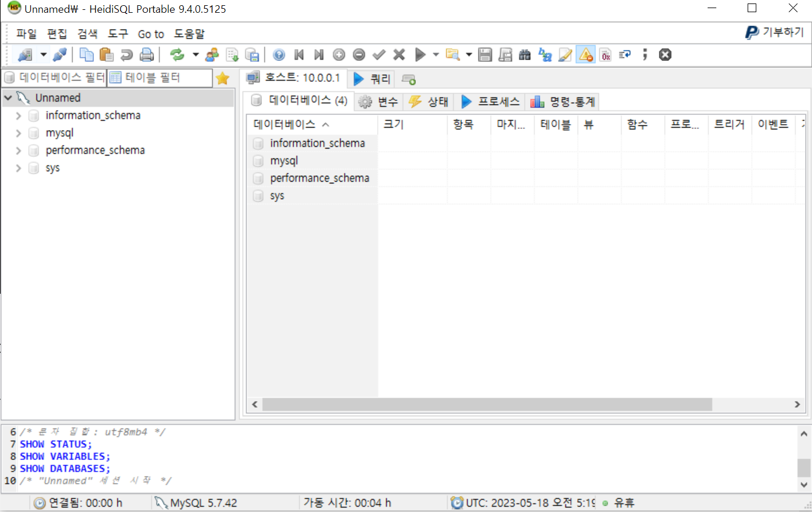Click the Import file icon with green arrow

click(x=232, y=55)
